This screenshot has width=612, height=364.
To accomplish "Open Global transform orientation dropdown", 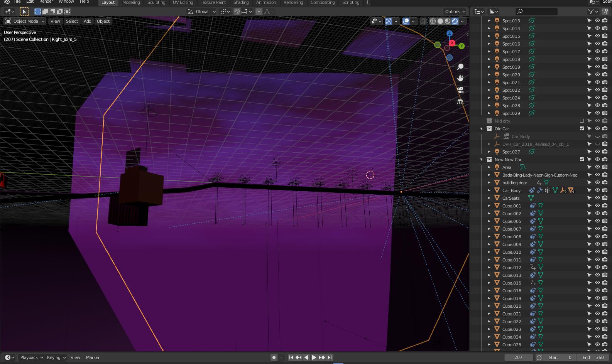I will 202,12.
